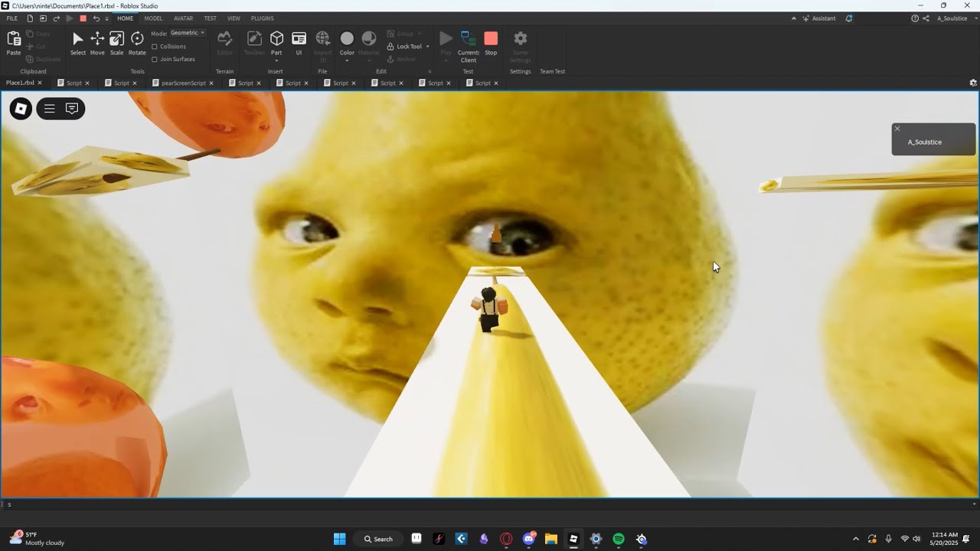
Task: Enable the Join Surfaces checkbox
Action: pos(155,59)
